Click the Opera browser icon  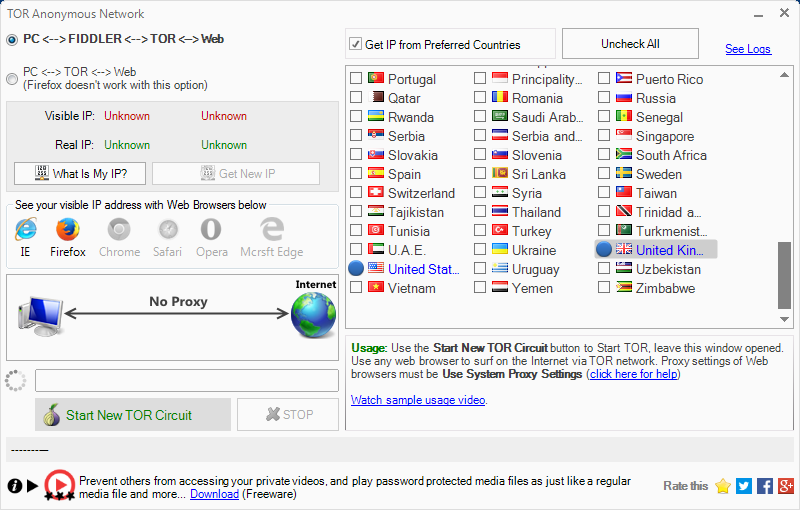[211, 230]
